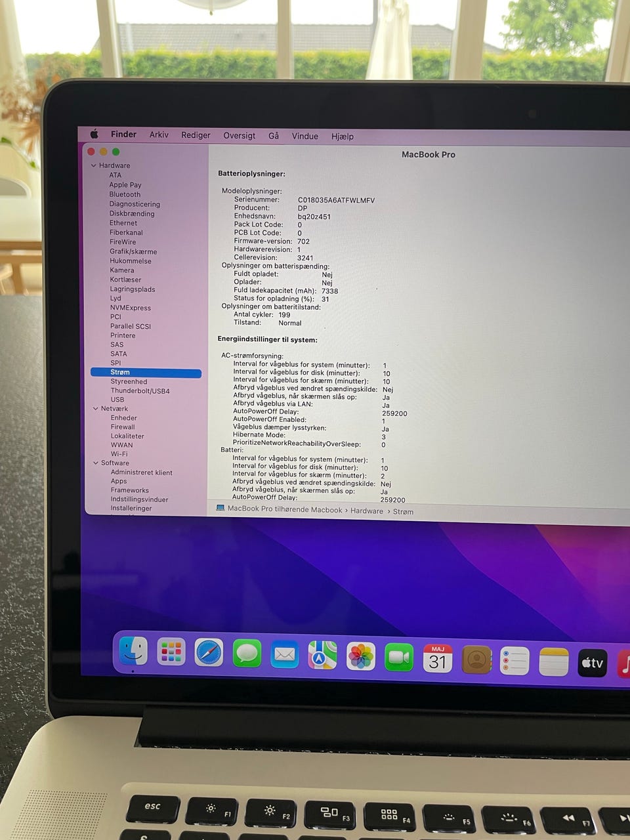Maximize the MacBook Pro window
The image size is (630, 840).
pyautogui.click(x=115, y=152)
